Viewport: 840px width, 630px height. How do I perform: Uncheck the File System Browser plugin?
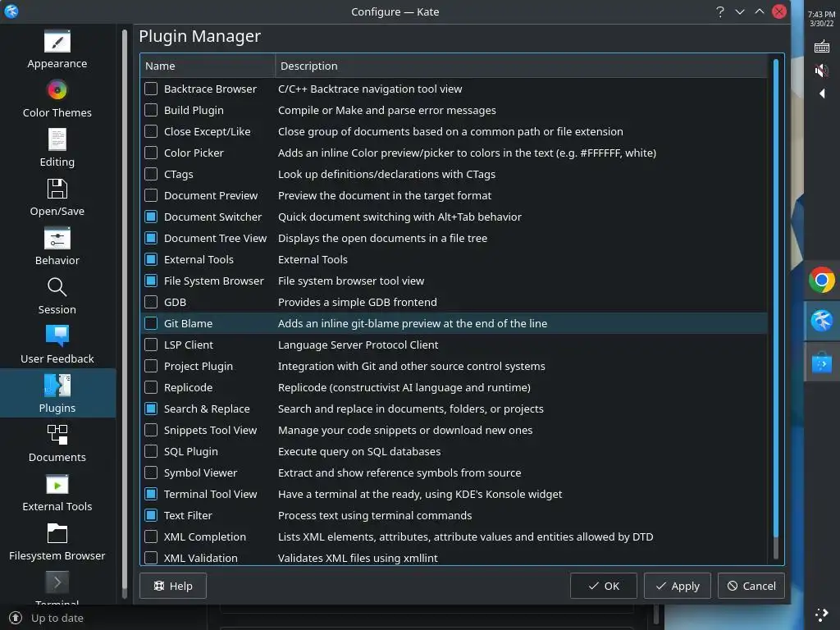(151, 281)
